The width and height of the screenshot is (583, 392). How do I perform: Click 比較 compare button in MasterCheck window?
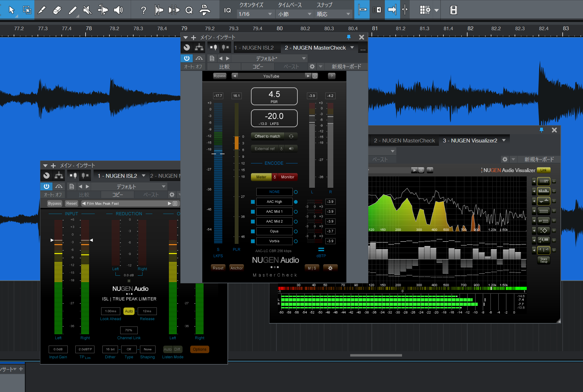click(x=224, y=66)
